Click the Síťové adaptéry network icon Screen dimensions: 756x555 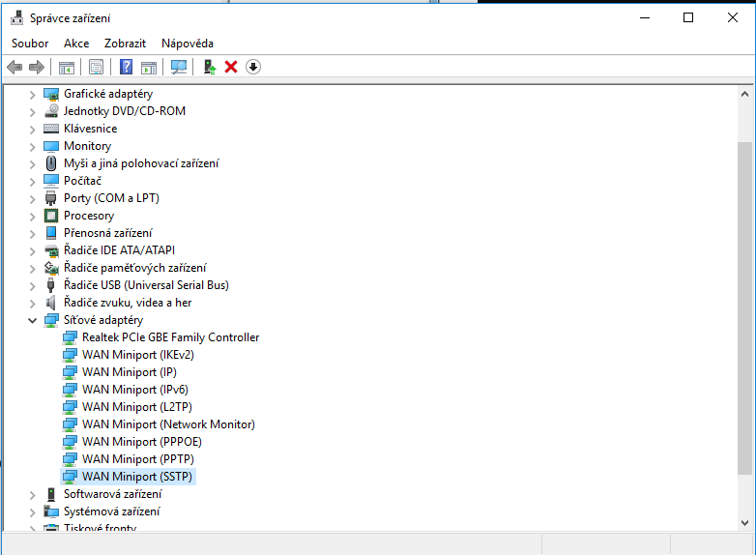[51, 320]
